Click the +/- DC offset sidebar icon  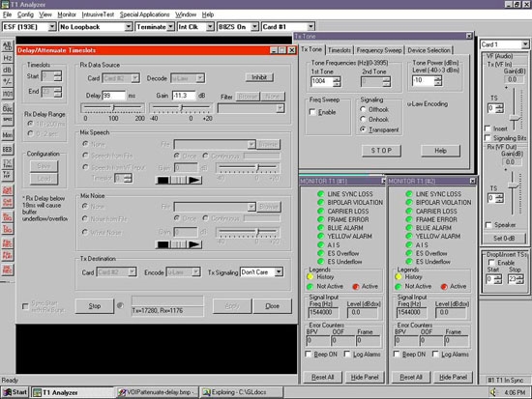pos(7,82)
